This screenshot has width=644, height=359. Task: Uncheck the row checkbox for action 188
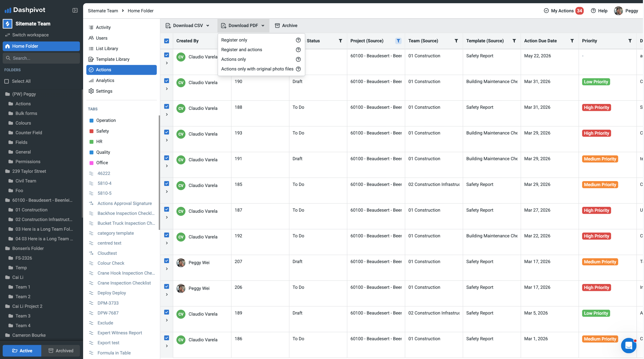click(x=166, y=106)
